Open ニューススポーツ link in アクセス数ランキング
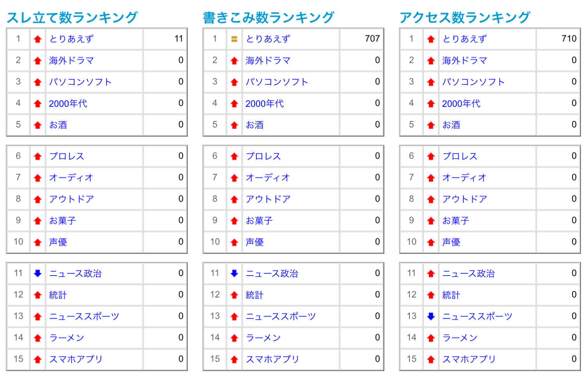 [x=477, y=316]
